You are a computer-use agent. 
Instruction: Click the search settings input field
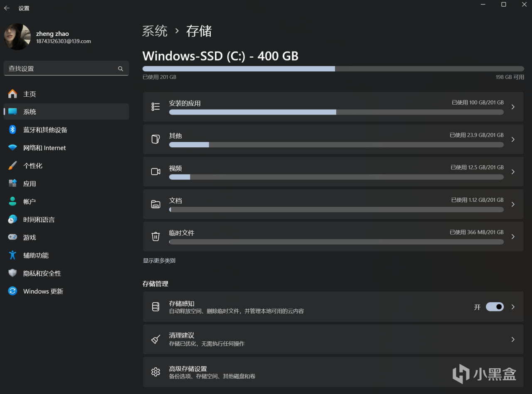click(x=66, y=69)
